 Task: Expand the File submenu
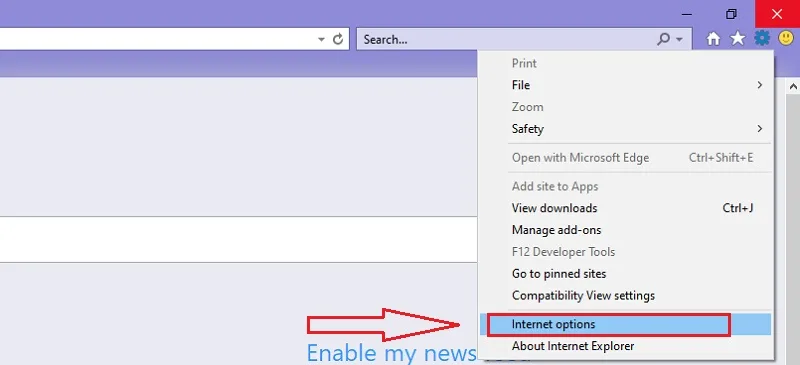(x=626, y=85)
